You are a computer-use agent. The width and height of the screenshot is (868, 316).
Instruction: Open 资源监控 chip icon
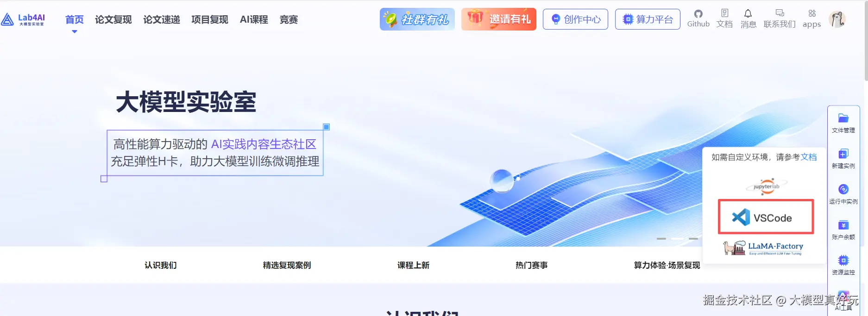843,265
